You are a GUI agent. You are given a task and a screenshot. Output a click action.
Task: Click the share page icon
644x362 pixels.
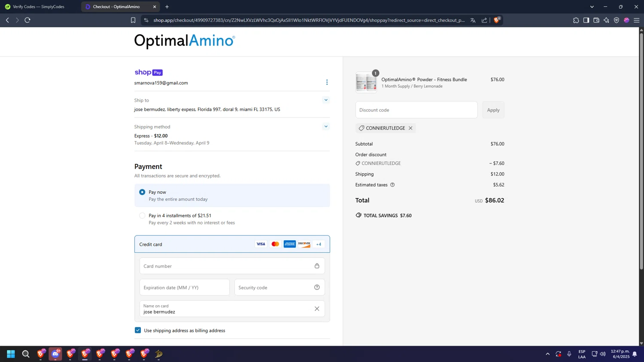coord(484,20)
